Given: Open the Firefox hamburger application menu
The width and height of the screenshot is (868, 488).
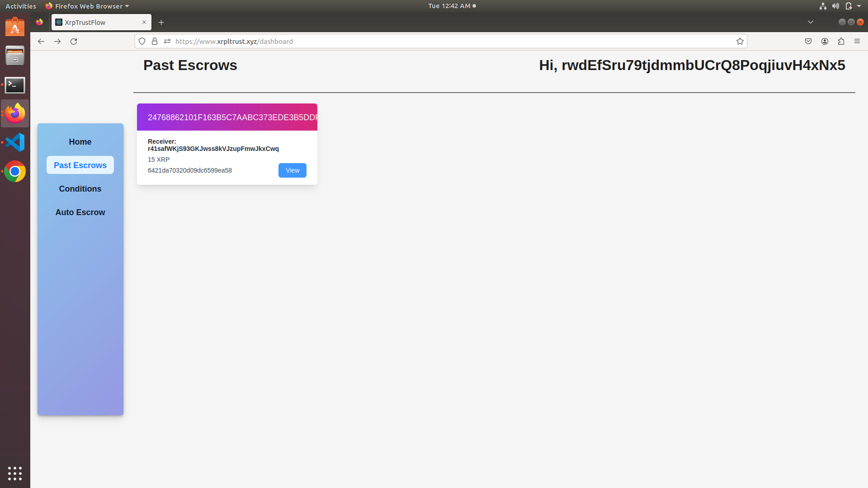Looking at the screenshot, I should 857,41.
